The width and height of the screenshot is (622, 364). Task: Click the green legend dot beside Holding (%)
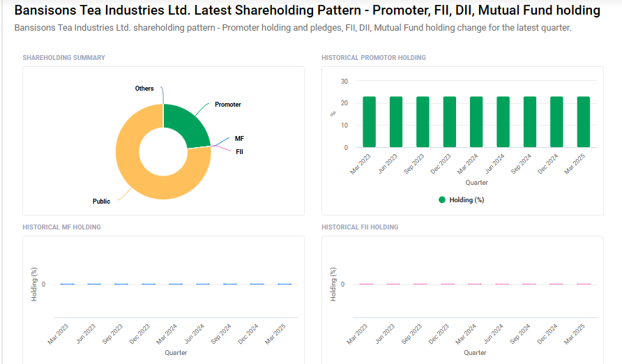tap(442, 199)
